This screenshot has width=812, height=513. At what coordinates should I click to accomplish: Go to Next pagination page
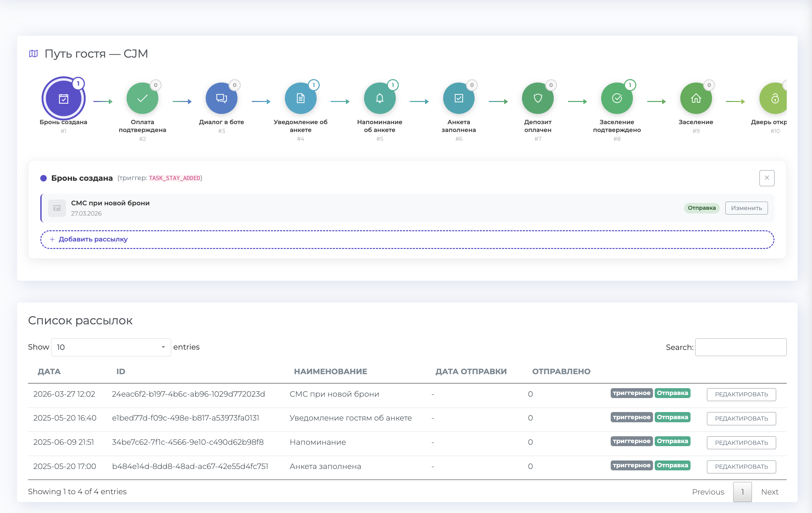769,492
